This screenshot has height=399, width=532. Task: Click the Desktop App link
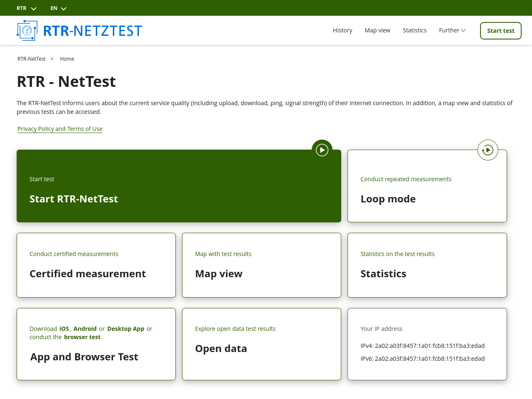click(x=126, y=329)
